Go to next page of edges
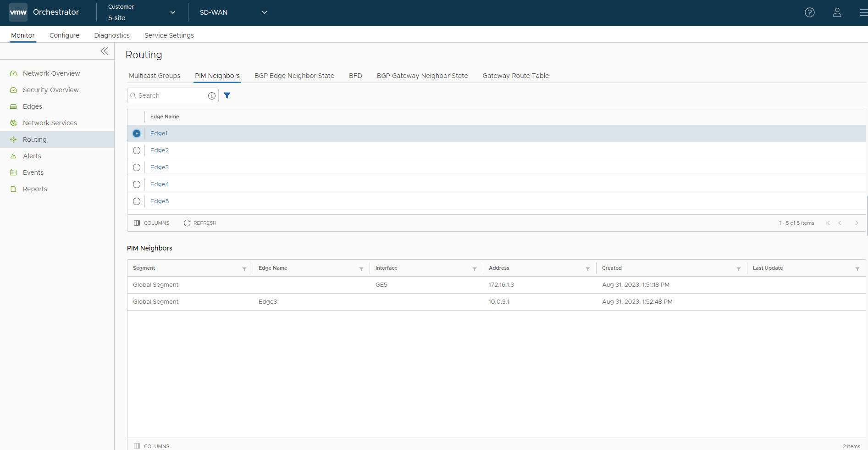Viewport: 868px width, 450px height. point(856,223)
